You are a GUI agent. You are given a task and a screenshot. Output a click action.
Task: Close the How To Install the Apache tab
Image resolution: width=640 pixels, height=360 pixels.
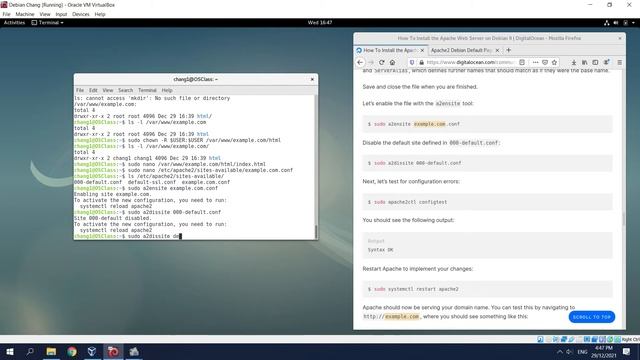(422, 50)
